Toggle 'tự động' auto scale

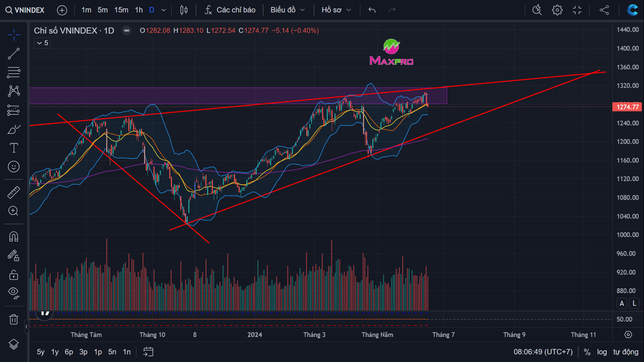coord(626,352)
